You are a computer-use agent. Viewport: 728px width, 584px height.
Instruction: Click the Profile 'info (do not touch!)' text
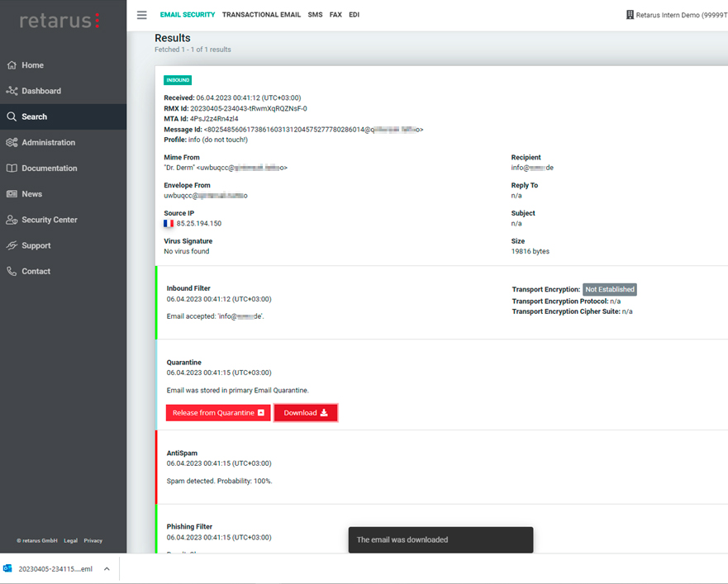click(218, 140)
